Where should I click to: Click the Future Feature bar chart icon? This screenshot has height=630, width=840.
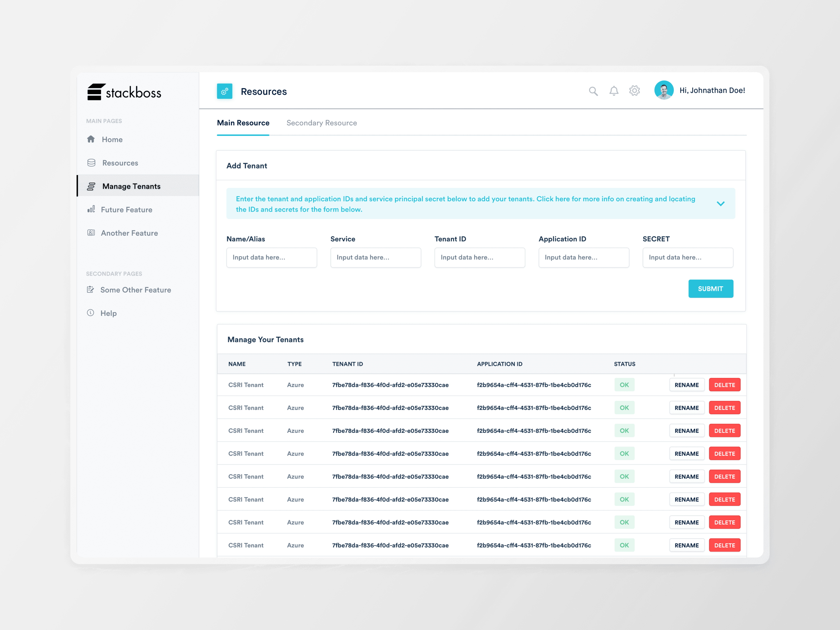(x=91, y=209)
